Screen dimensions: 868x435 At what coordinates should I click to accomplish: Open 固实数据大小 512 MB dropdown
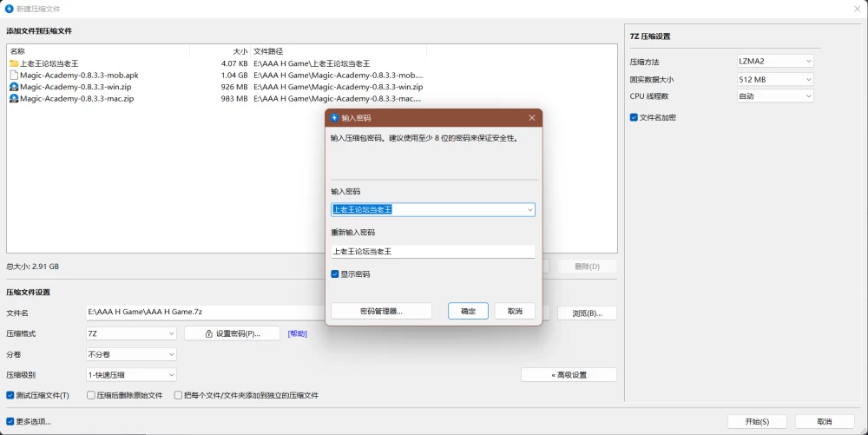click(775, 80)
